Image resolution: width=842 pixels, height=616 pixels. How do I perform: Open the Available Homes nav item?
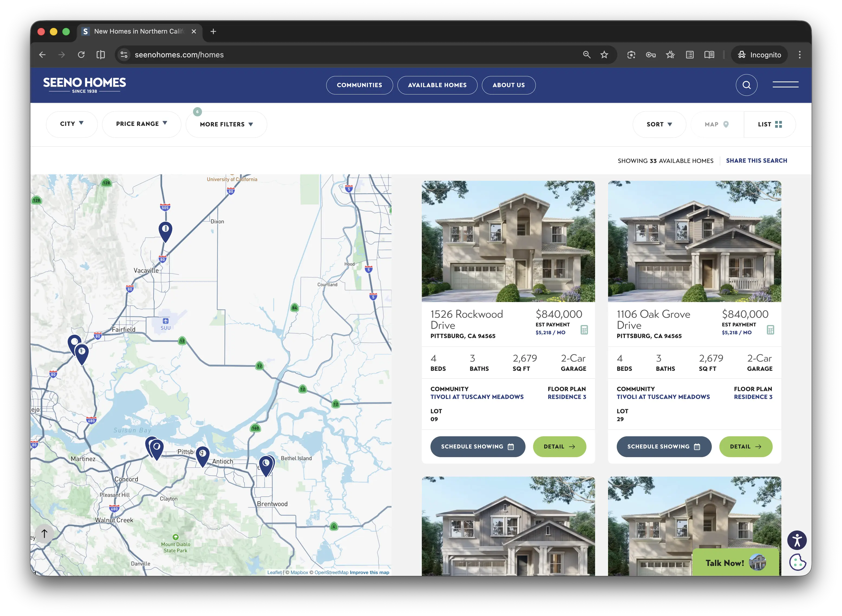coord(437,85)
